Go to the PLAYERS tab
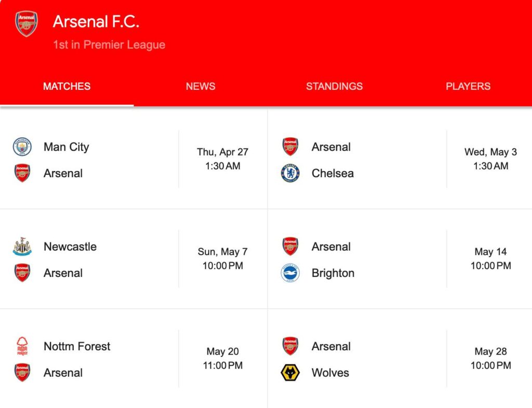Image resolution: width=532 pixels, height=408 pixels. coord(468,87)
